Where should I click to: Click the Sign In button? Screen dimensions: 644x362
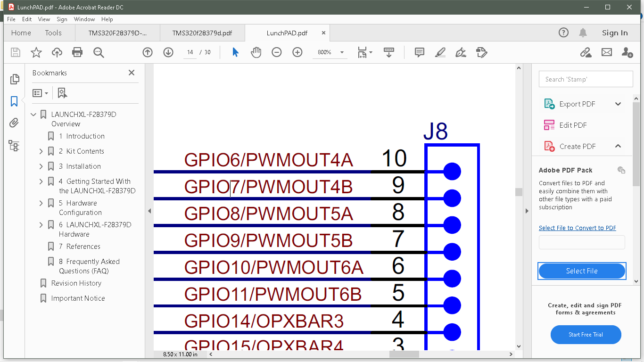pos(615,33)
